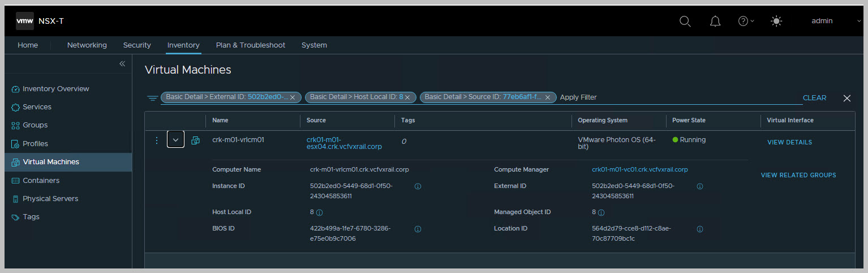Click the Instance ID info icon
868x273 pixels.
418,186
